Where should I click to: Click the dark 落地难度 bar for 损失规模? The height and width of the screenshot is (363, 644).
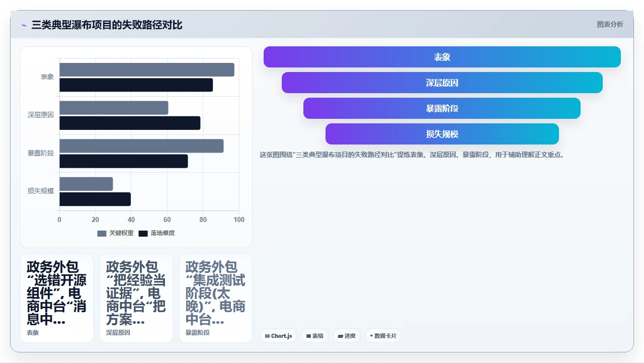tap(95, 199)
